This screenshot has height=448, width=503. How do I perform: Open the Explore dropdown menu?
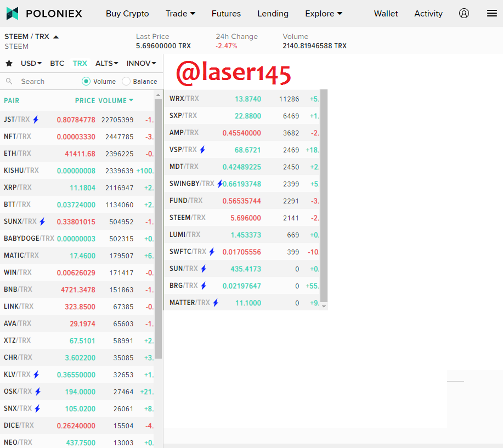tap(324, 14)
